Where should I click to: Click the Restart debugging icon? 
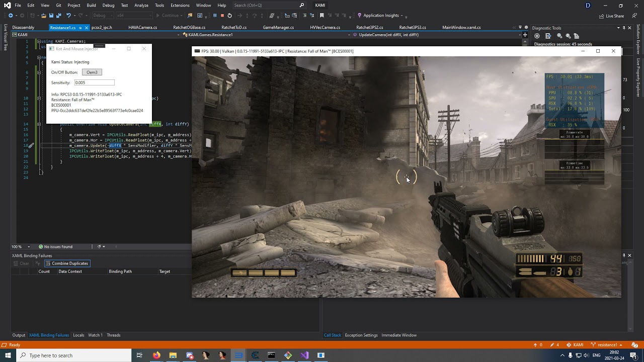tap(229, 16)
